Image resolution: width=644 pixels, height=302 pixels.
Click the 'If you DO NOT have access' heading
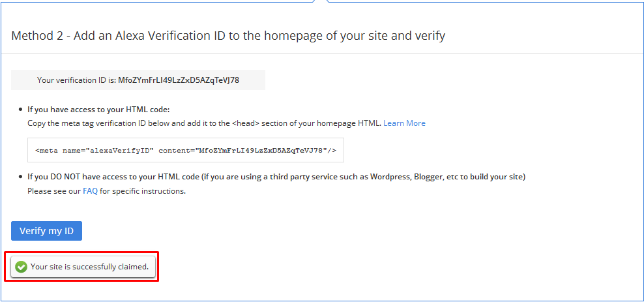click(276, 177)
